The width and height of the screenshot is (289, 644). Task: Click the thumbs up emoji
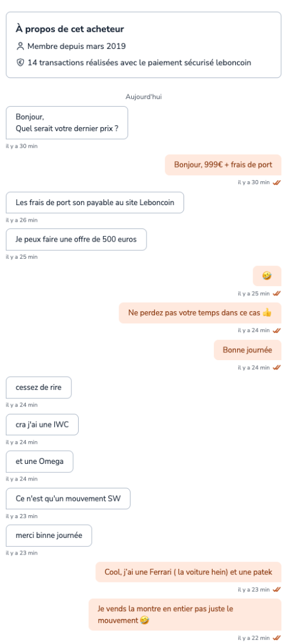pyautogui.click(x=267, y=313)
